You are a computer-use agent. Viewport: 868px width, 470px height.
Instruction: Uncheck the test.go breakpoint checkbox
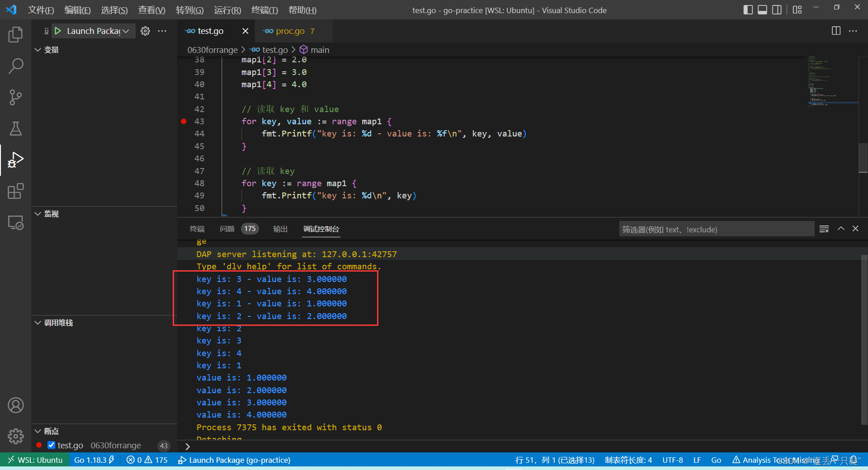pyautogui.click(x=51, y=445)
